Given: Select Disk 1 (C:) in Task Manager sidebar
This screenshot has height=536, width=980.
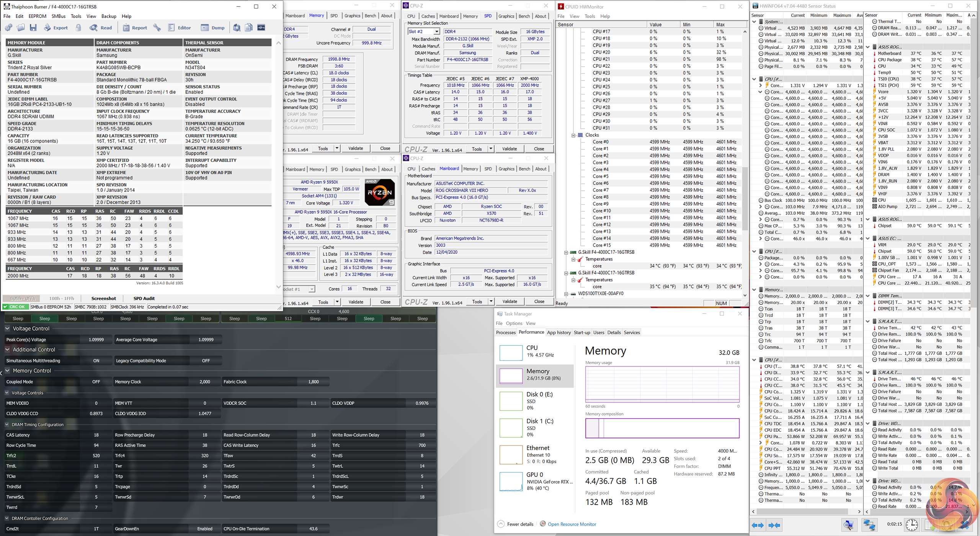Looking at the screenshot, I should (x=539, y=421).
